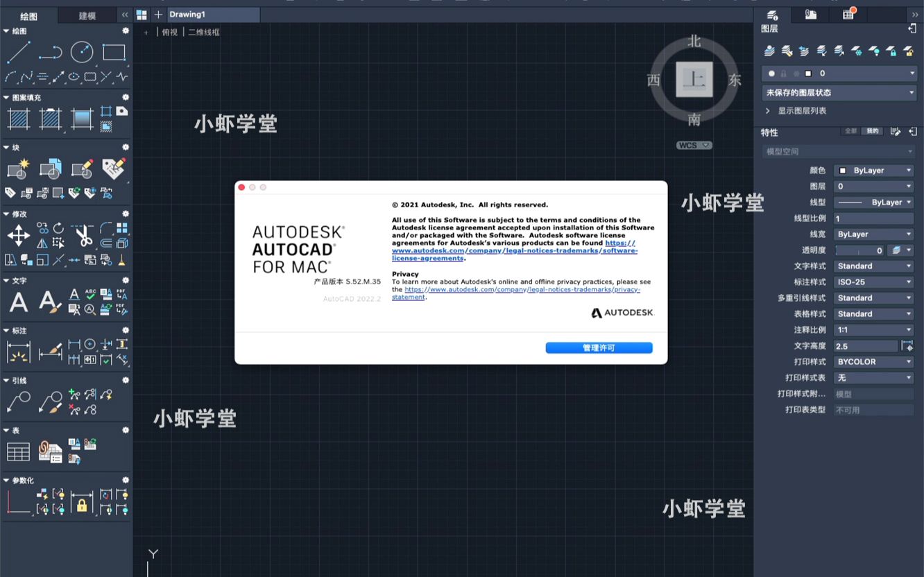Collapse the 标注 tool group
Image resolution: width=924 pixels, height=577 pixels.
[x=6, y=331]
